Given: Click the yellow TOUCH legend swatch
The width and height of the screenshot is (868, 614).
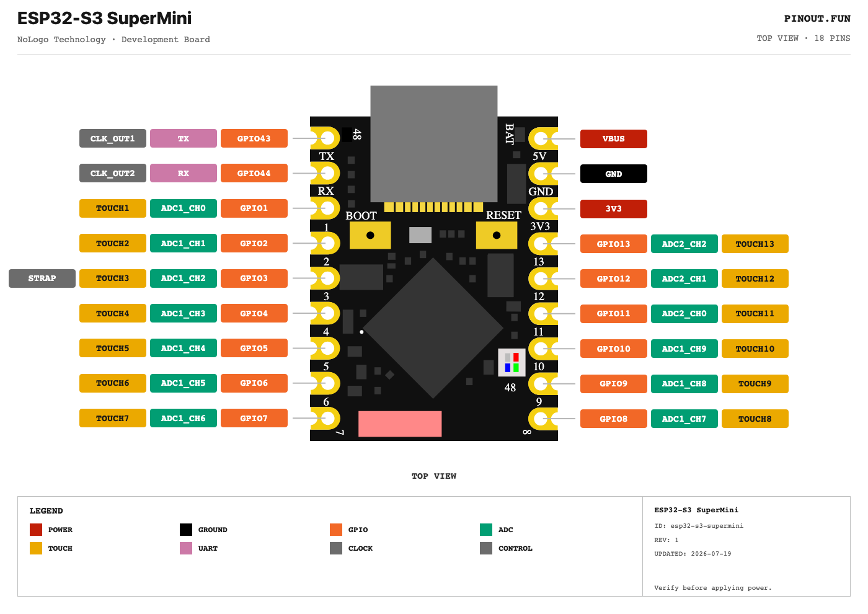Looking at the screenshot, I should tap(36, 548).
